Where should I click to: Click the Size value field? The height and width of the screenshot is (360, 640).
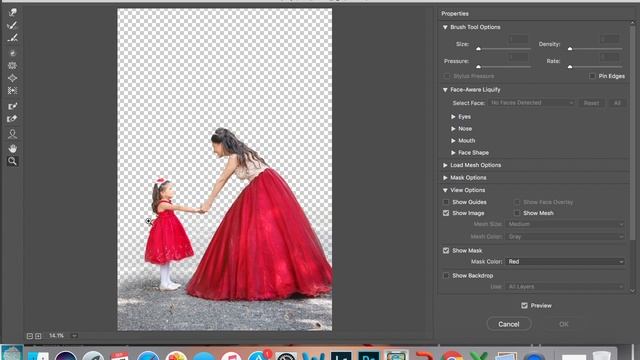518,40
